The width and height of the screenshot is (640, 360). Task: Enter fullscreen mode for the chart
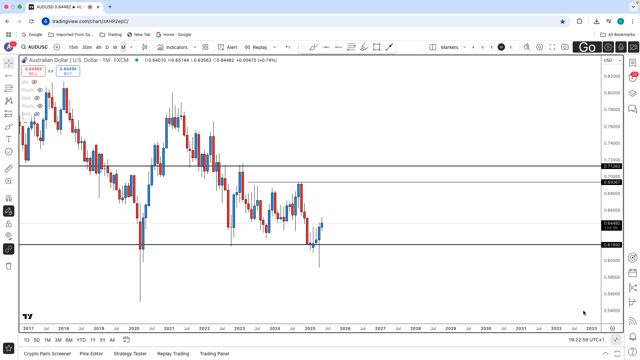(552, 47)
